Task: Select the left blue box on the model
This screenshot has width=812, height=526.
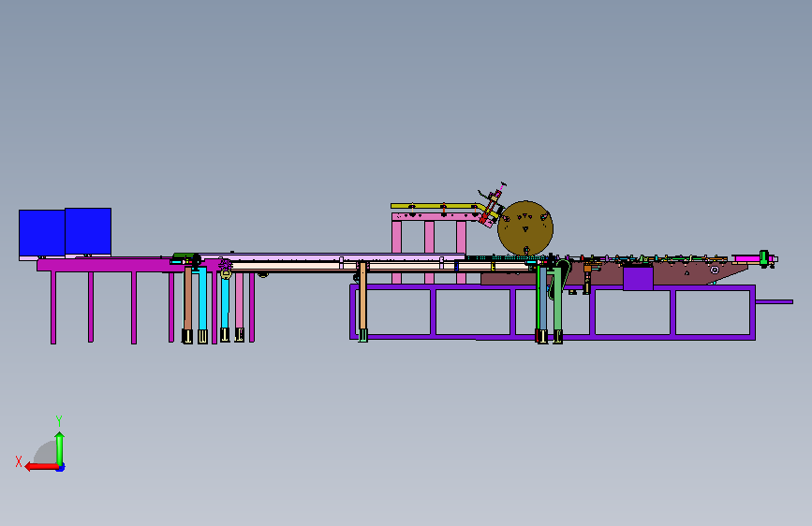Action: (42, 233)
